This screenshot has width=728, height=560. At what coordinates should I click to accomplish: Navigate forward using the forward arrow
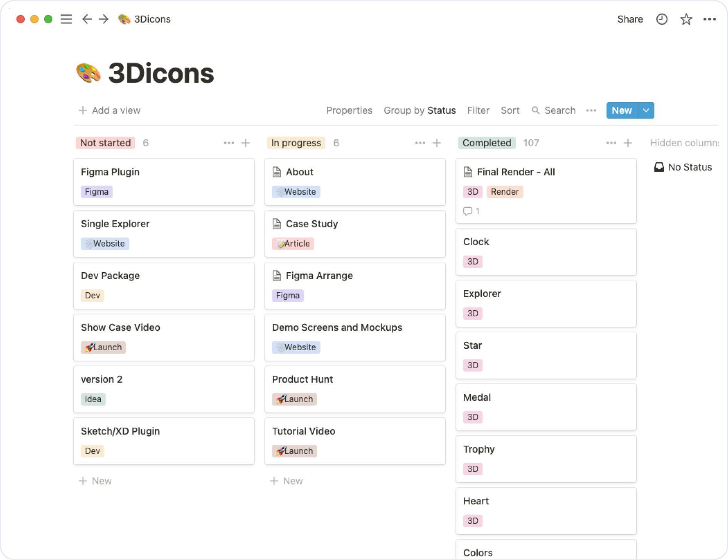pos(103,19)
